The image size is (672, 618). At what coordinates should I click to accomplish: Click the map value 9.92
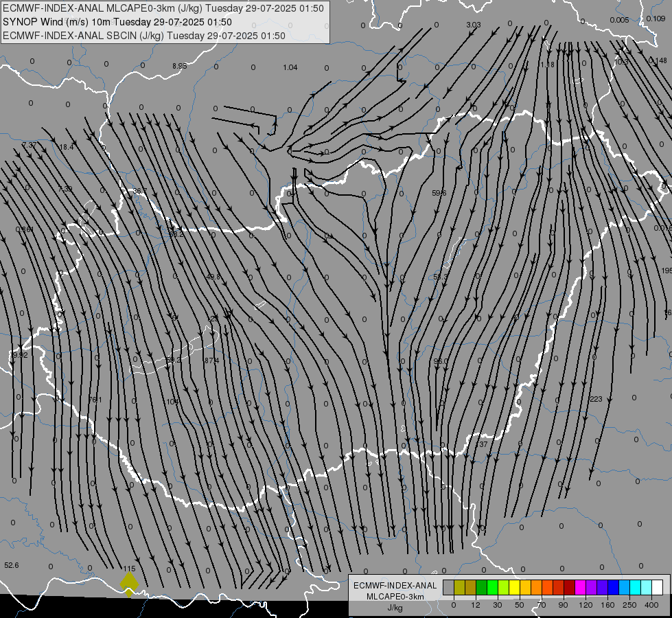(x=20, y=355)
